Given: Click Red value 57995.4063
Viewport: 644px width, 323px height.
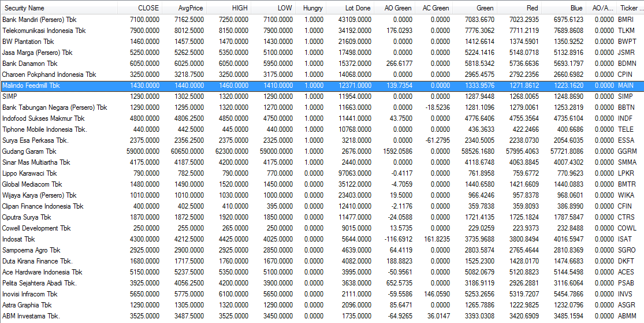Looking at the screenshot, I should (x=522, y=151).
